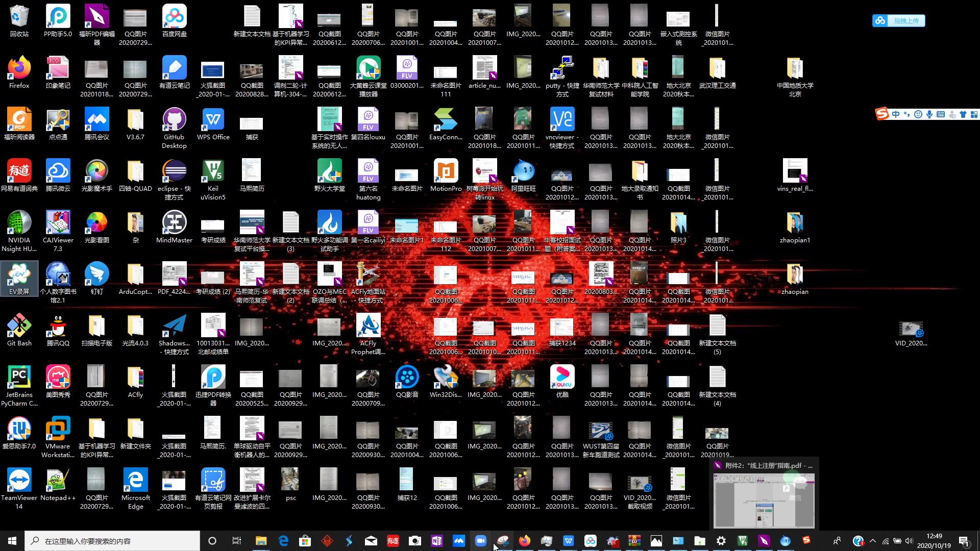Expand hidden system tray icons chevron
This screenshot has height=551, width=980.
click(x=872, y=541)
